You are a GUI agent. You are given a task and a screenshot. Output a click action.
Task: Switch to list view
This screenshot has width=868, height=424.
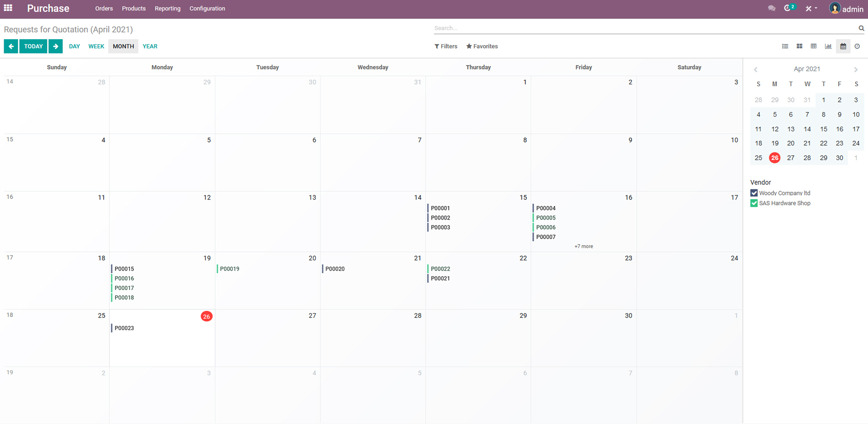[785, 46]
